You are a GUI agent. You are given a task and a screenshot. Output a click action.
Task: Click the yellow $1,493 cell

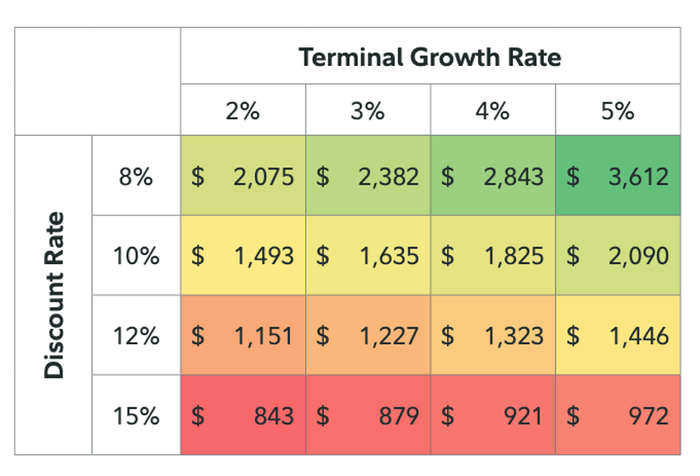243,255
